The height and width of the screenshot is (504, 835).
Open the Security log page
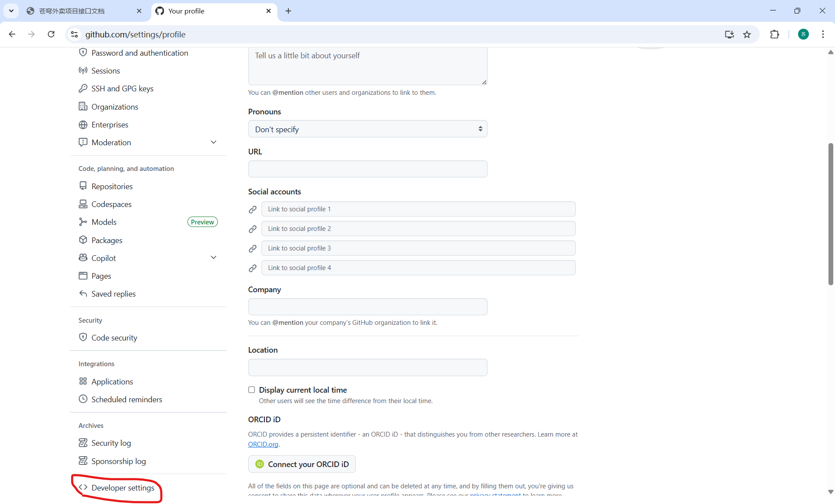111,443
